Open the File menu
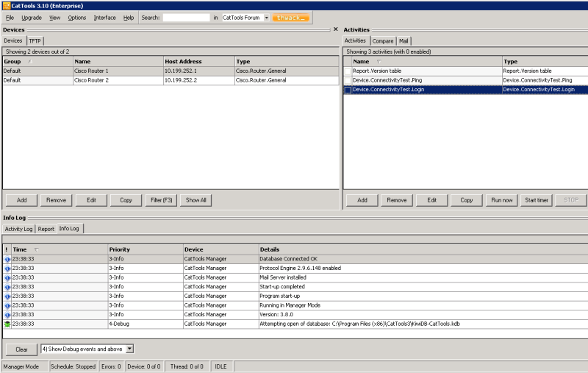 tap(10, 18)
